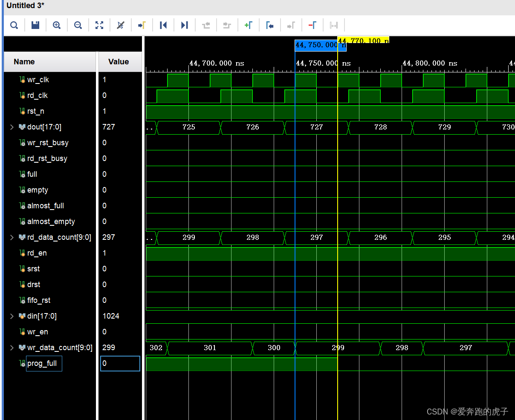Select the rd_clk signal
The height and width of the screenshot is (420, 515).
(x=38, y=95)
